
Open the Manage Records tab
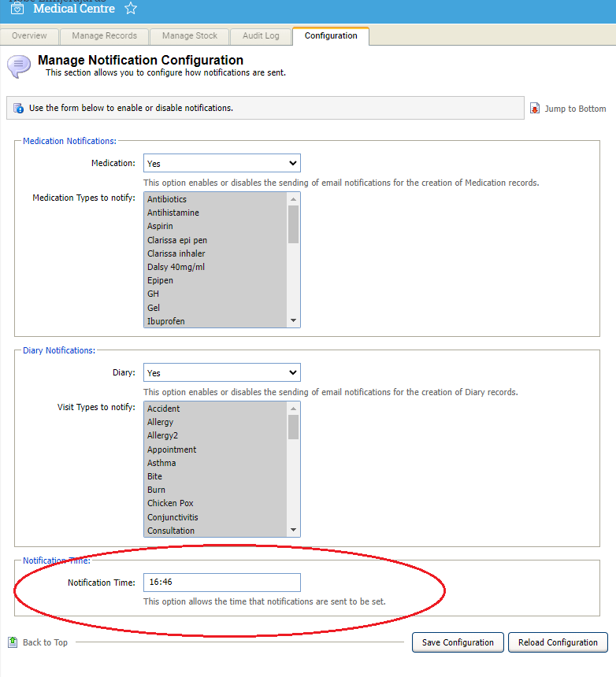(x=104, y=36)
